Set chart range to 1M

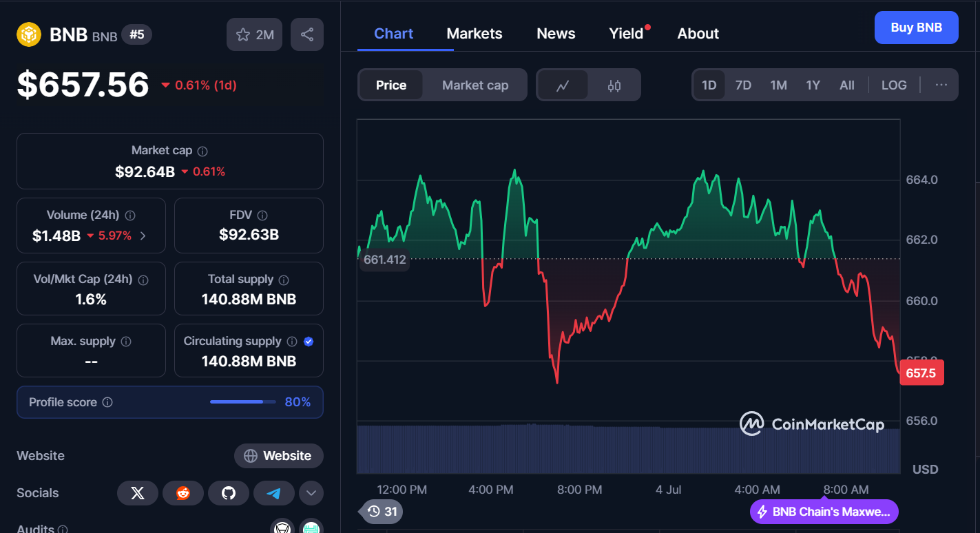pyautogui.click(x=778, y=85)
